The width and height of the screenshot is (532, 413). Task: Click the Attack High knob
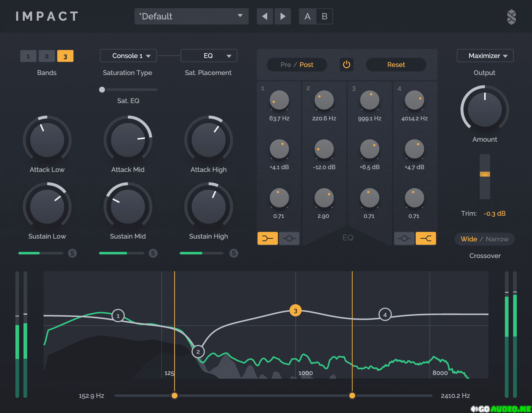tap(209, 140)
